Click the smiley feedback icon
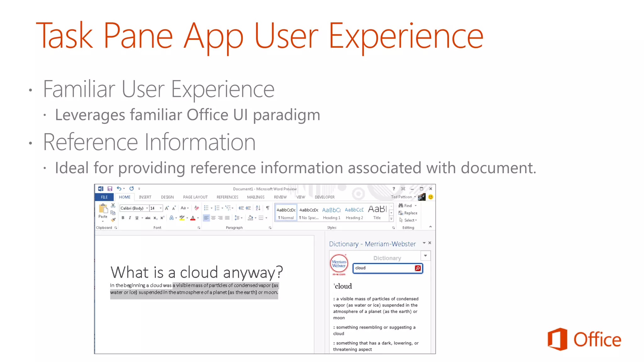This screenshot has width=644, height=362. pyautogui.click(x=430, y=197)
